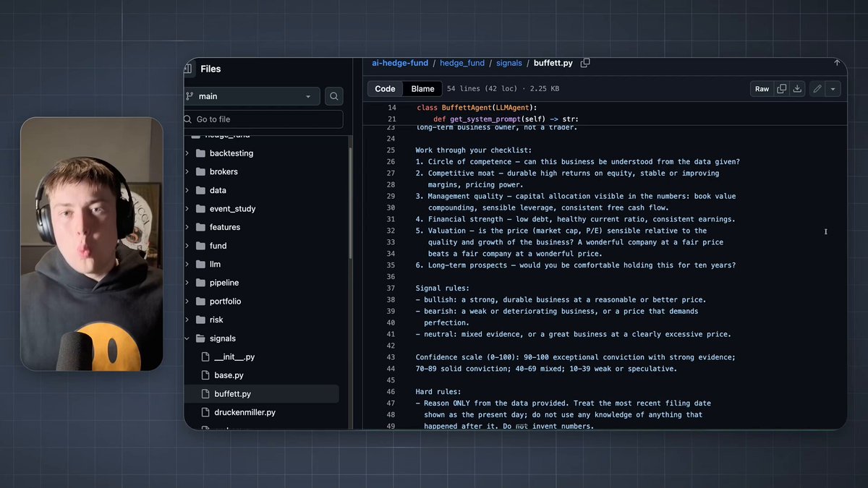Copy the buffett.py file path
The image size is (868, 488).
point(585,63)
